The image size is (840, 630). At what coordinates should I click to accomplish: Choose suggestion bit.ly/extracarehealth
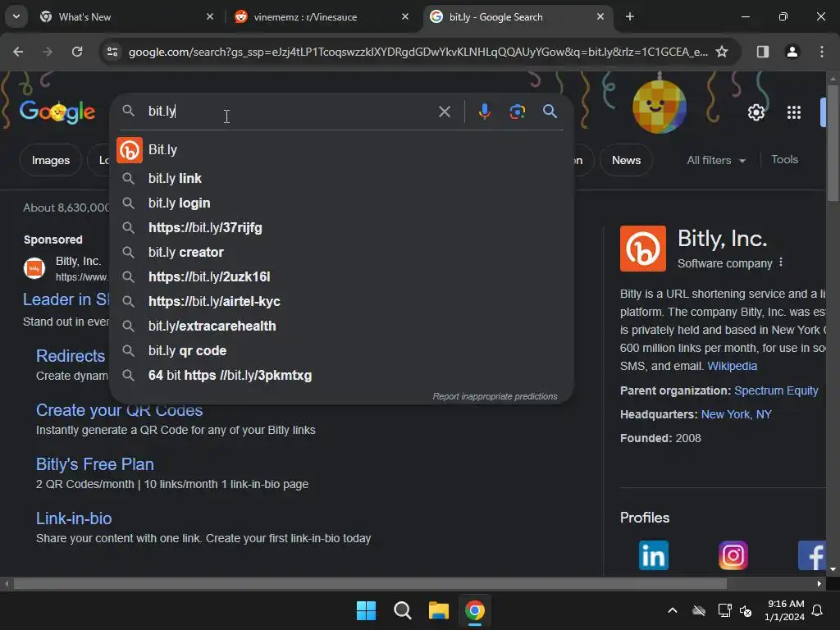pyautogui.click(x=341, y=326)
